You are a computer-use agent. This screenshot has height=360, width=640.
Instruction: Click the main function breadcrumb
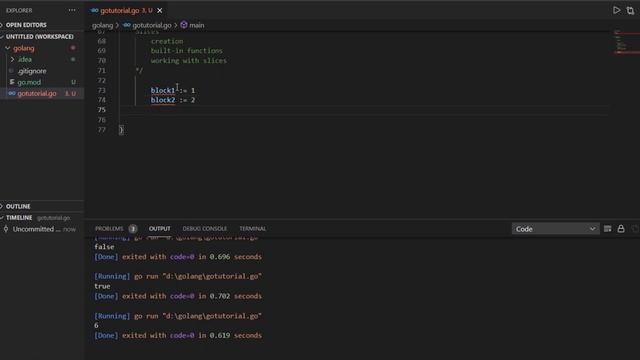192,25
